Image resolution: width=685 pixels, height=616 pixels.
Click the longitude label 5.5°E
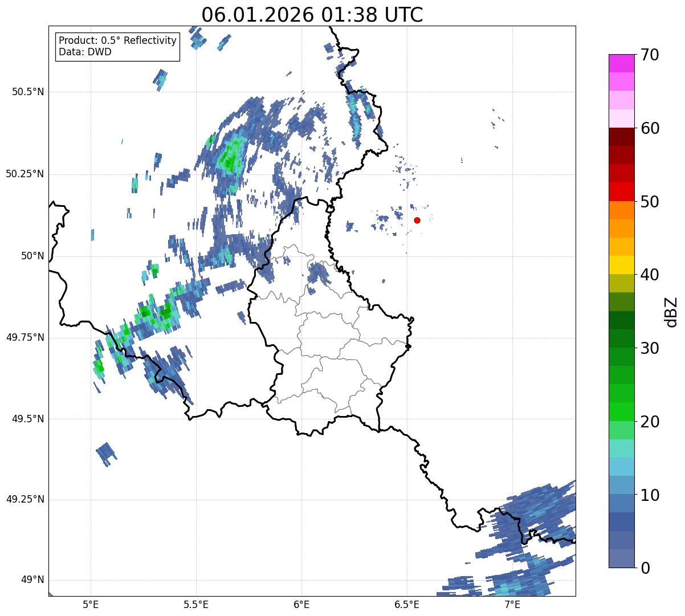tap(196, 604)
